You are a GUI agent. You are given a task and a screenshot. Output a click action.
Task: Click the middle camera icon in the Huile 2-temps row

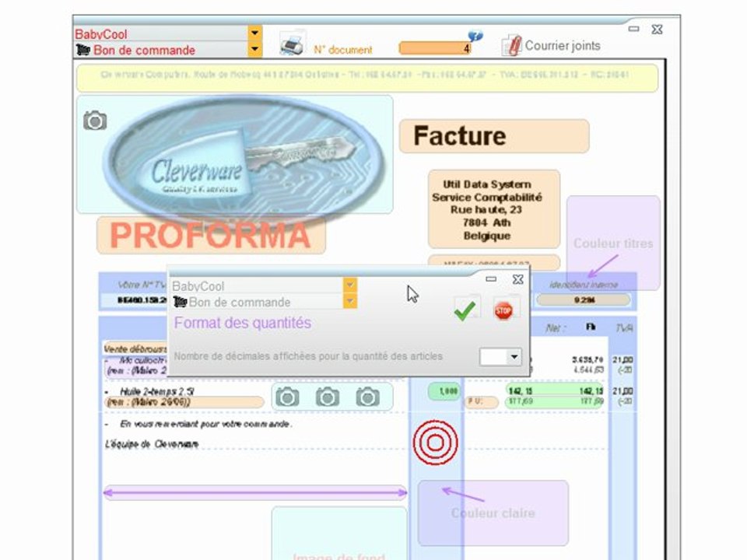click(328, 397)
